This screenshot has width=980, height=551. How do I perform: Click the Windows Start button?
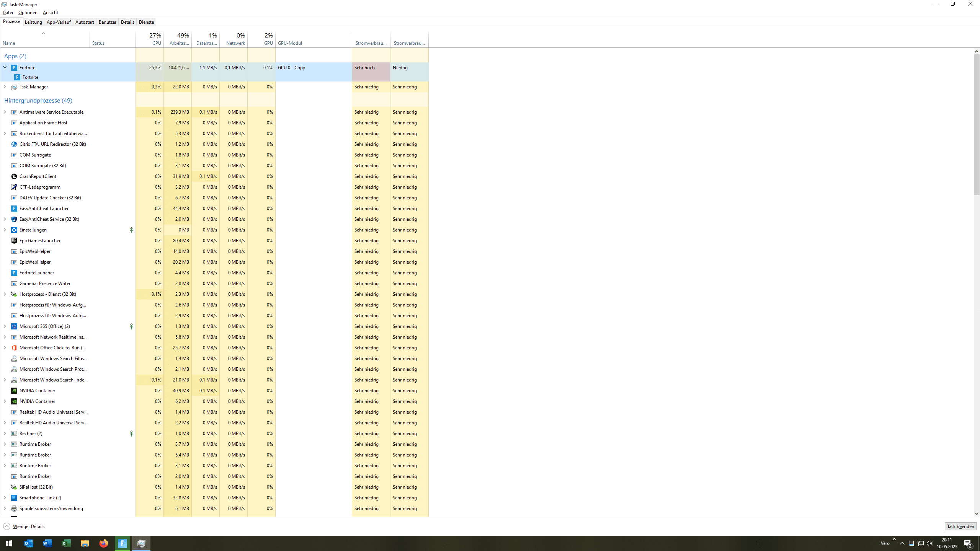(x=9, y=543)
